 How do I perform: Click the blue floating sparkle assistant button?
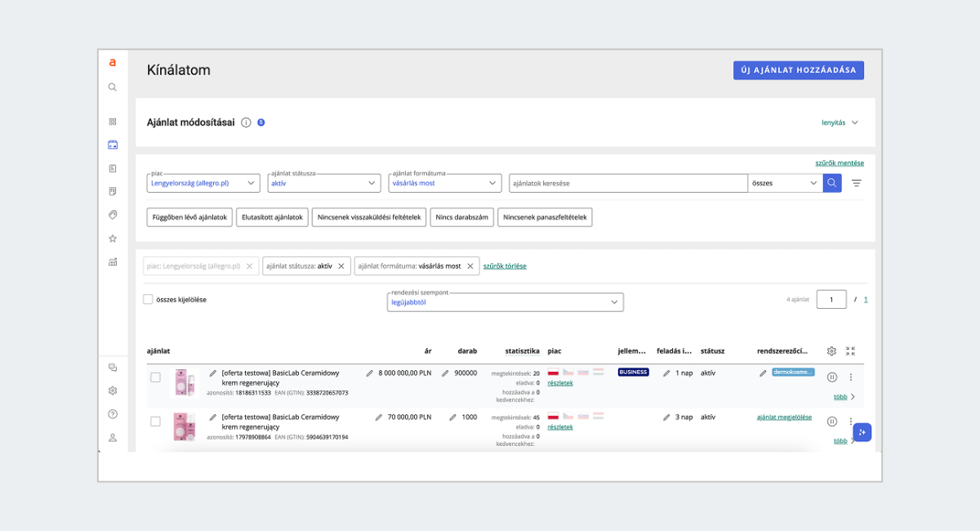pos(862,432)
